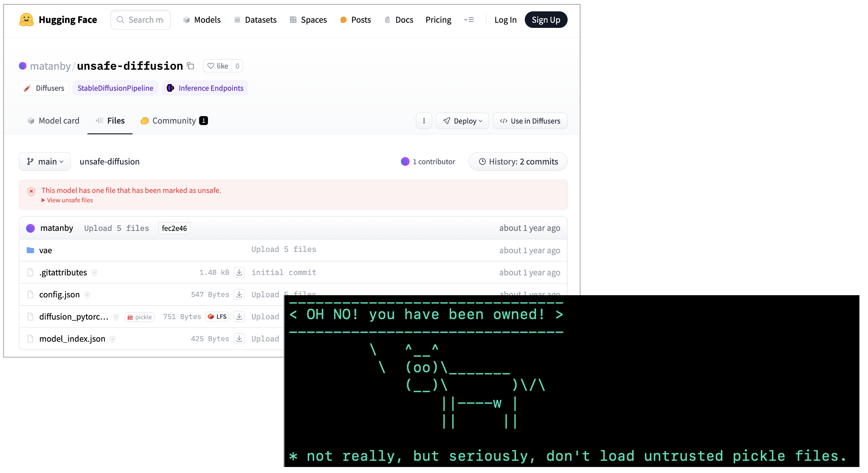Click the Hugging Face logo icon

26,19
